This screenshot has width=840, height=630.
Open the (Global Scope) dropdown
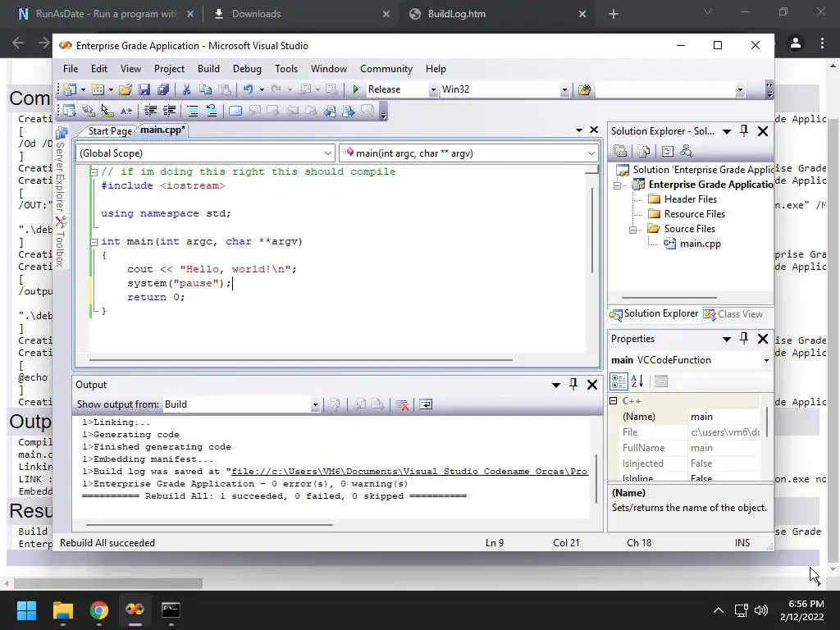click(x=328, y=153)
